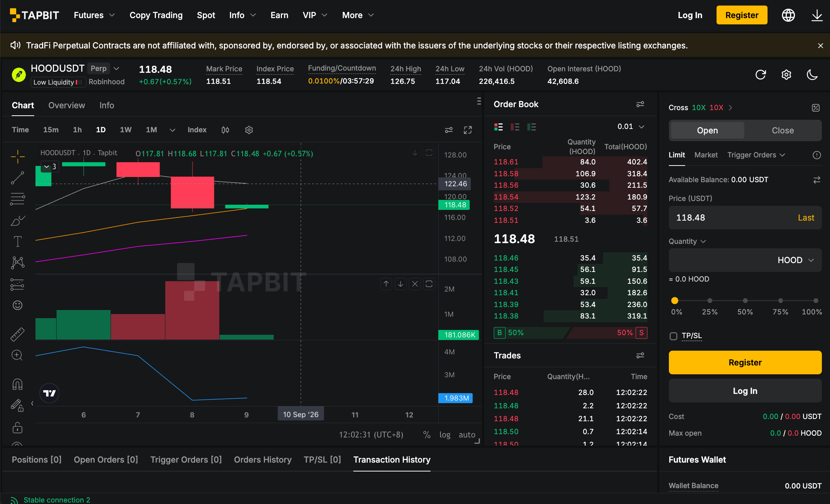Select the trend line drawing tool
Viewport: 830px width, 504px height.
[x=17, y=178]
